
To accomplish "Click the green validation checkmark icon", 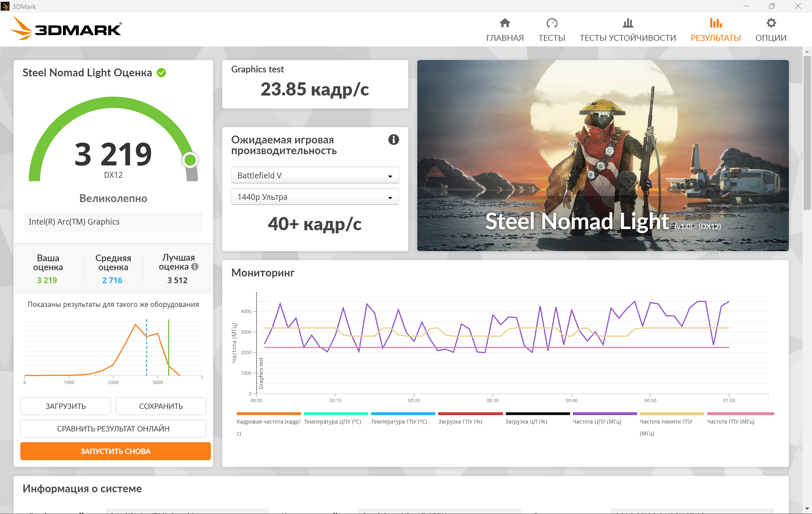I will click(x=162, y=73).
